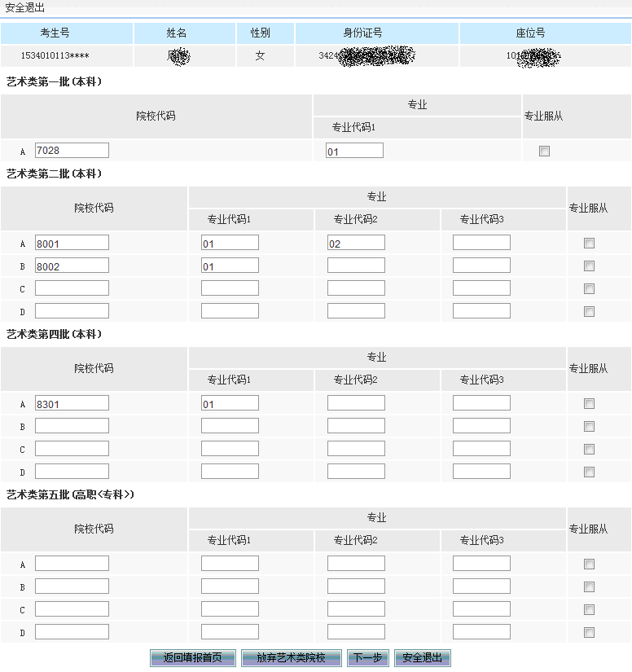632x672 pixels.
Task: Click fifth batch row A 专业代码1 field
Action: [230, 563]
